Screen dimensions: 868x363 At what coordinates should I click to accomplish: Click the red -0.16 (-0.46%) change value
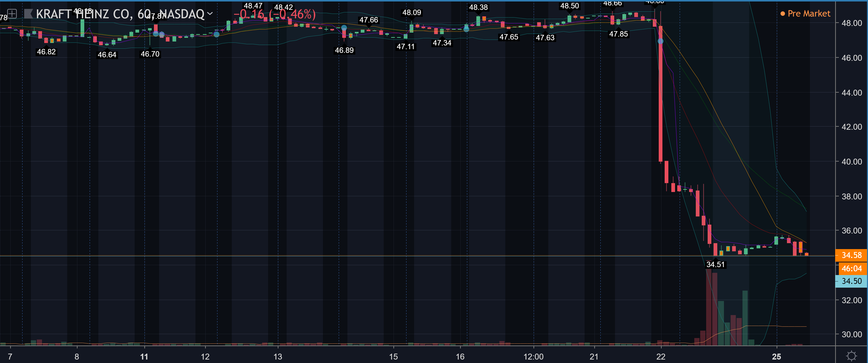point(275,14)
